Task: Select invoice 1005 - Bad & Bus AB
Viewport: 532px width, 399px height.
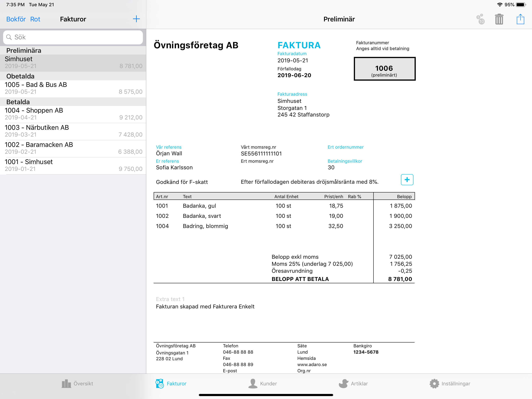Action: 73,89
